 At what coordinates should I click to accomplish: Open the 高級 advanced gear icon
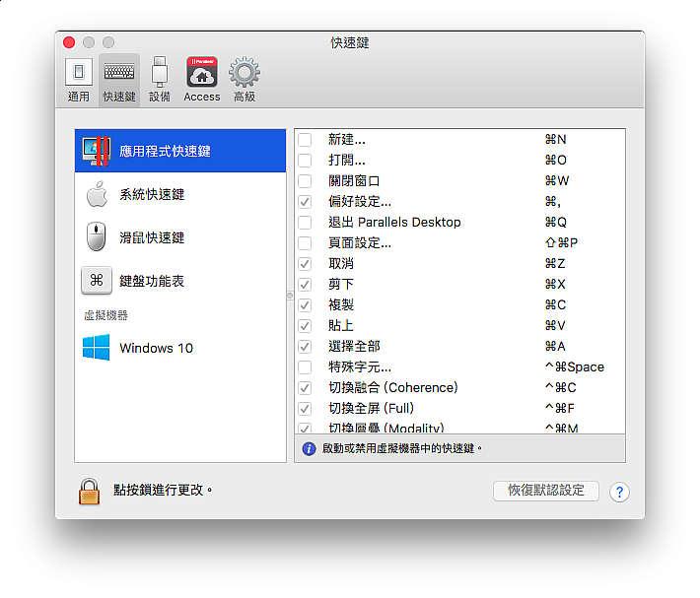coord(245,72)
